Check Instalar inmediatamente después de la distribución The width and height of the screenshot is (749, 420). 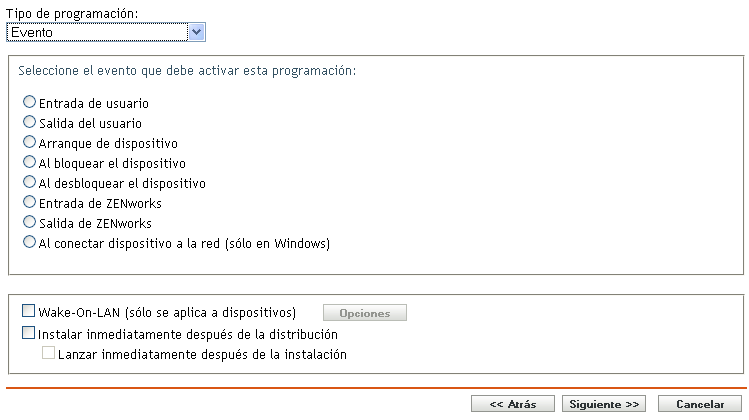[x=28, y=334]
